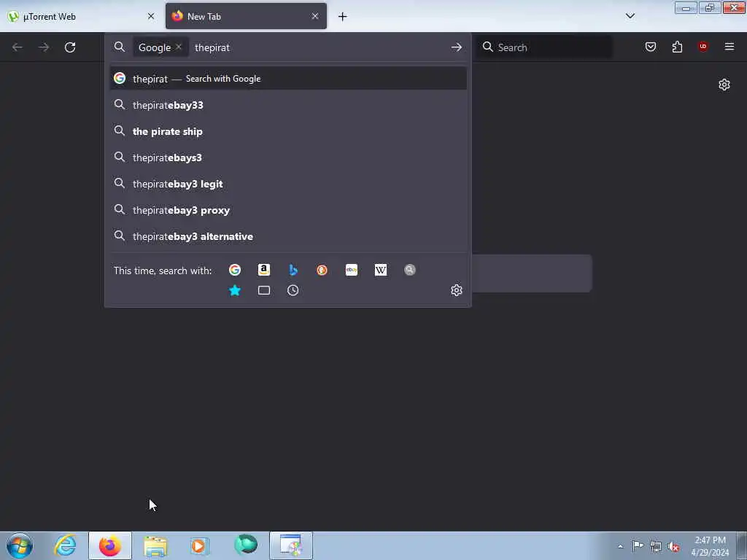
Task: Choose 'thepirat — Search with Google' result
Action: (288, 79)
